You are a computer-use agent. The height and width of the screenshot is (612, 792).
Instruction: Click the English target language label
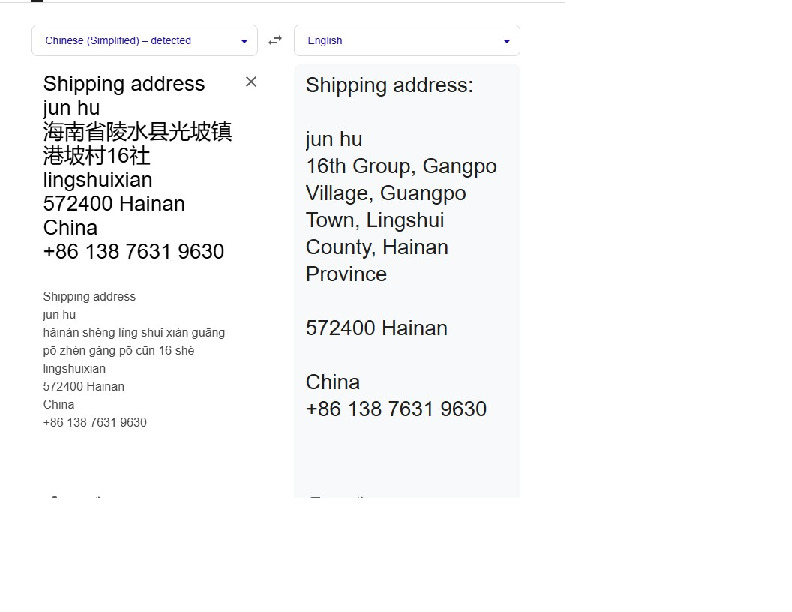(x=325, y=41)
